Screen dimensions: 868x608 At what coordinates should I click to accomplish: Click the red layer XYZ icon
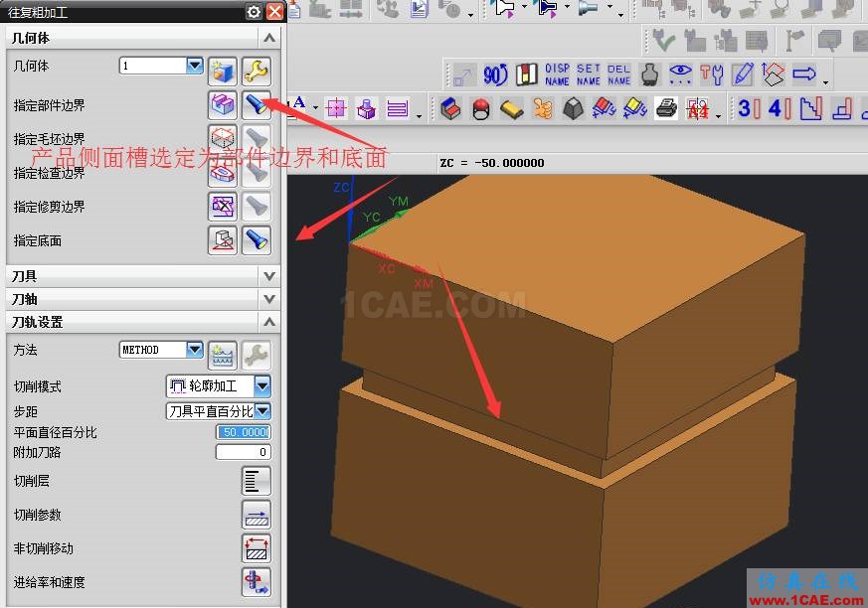pyautogui.click(x=605, y=108)
